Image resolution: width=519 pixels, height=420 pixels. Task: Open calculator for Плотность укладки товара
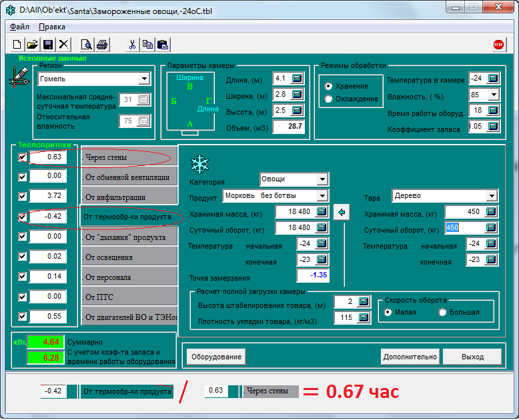[364, 317]
